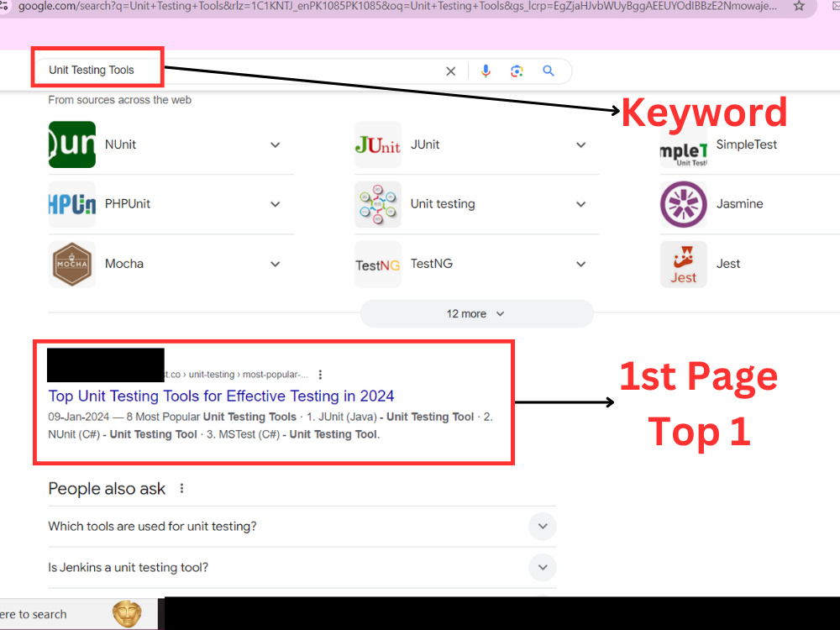Click the Unit testing diagram thumbnail
The height and width of the screenshot is (630, 840).
378,205
